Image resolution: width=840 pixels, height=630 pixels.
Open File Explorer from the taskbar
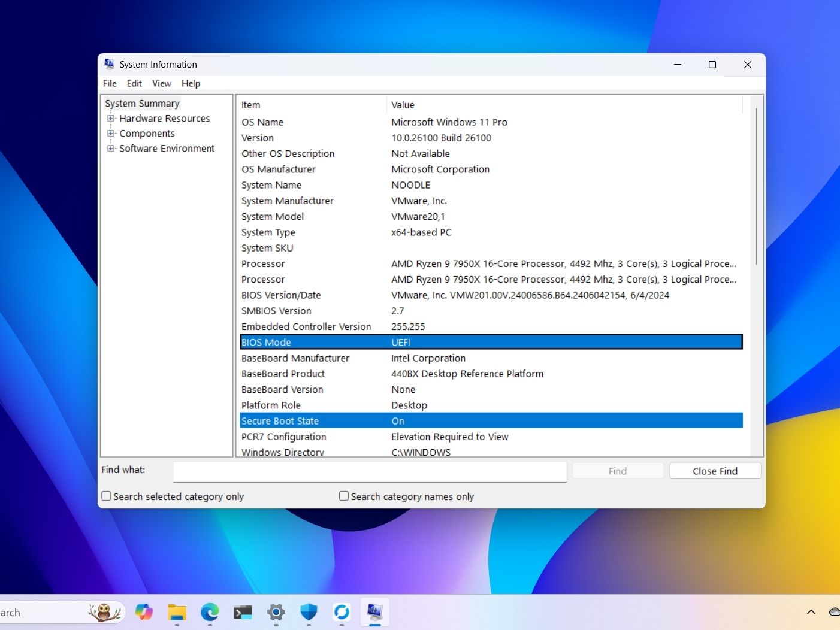pos(177,612)
